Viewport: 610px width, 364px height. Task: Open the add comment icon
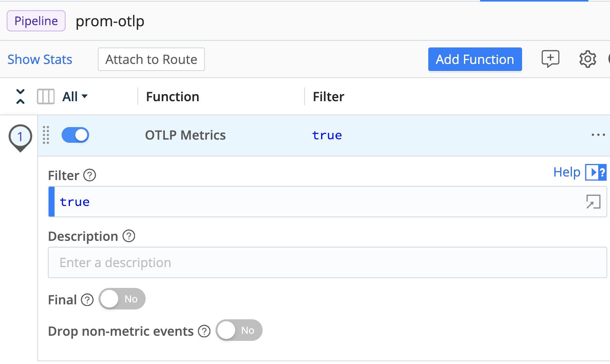550,59
